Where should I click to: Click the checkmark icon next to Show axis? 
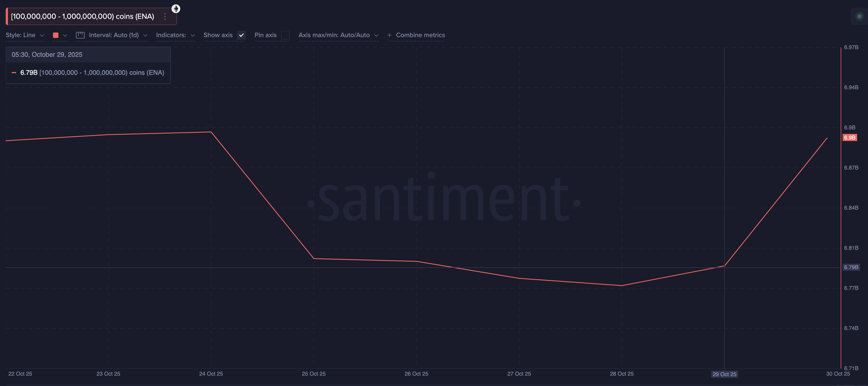click(x=241, y=35)
